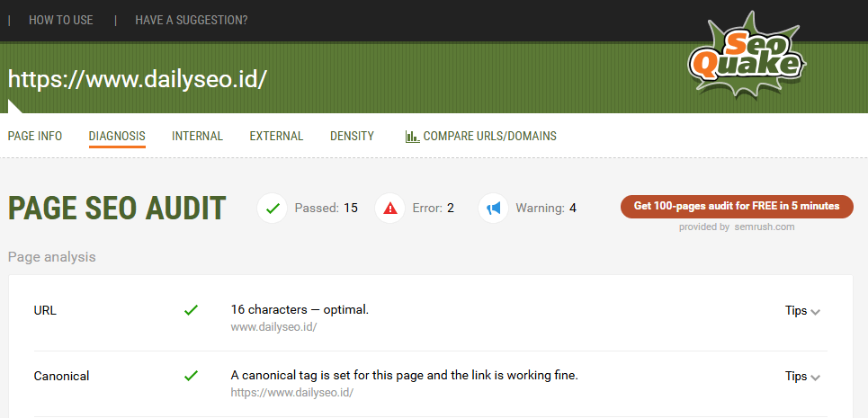Click the canonical link https://www.dailyseo.id/
The height and width of the screenshot is (418, 868).
(291, 393)
